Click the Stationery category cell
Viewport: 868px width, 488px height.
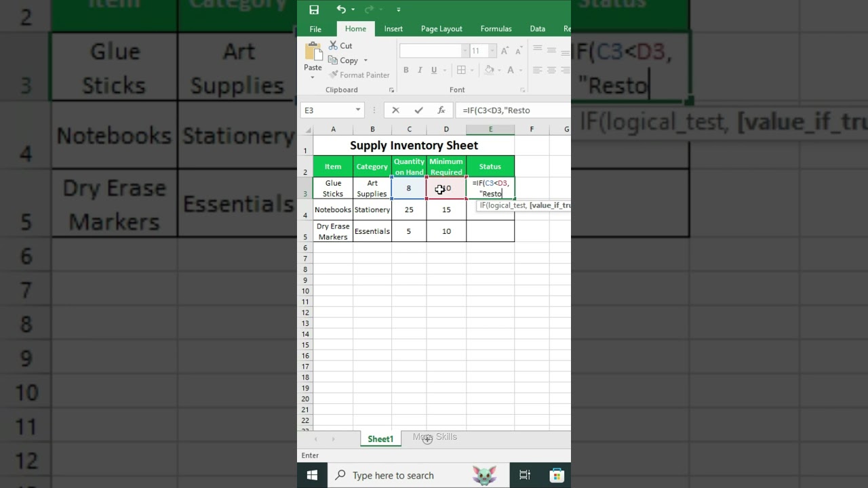click(372, 209)
